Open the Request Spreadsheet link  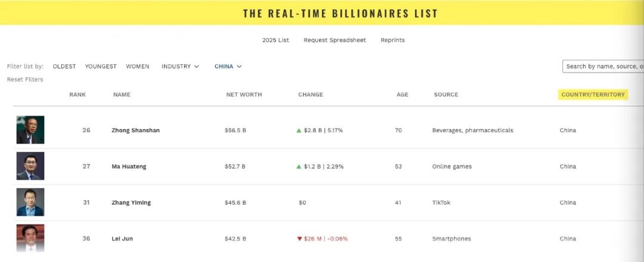[x=335, y=40]
